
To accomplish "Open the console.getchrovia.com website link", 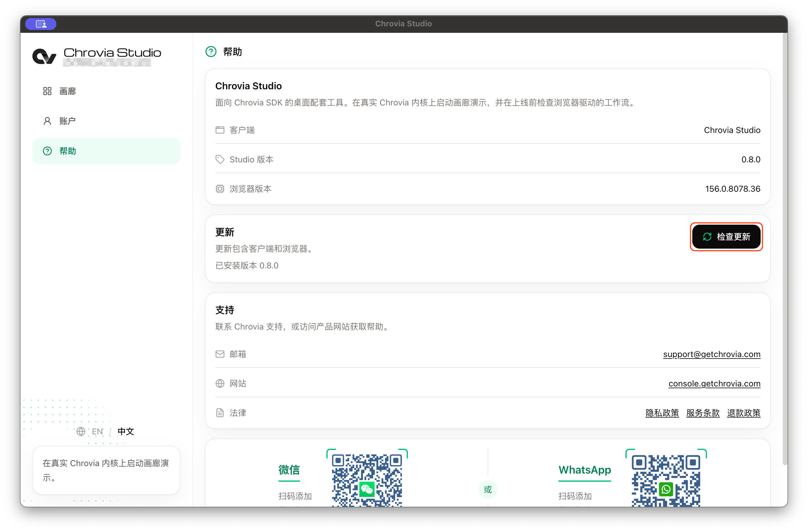I will [x=714, y=383].
